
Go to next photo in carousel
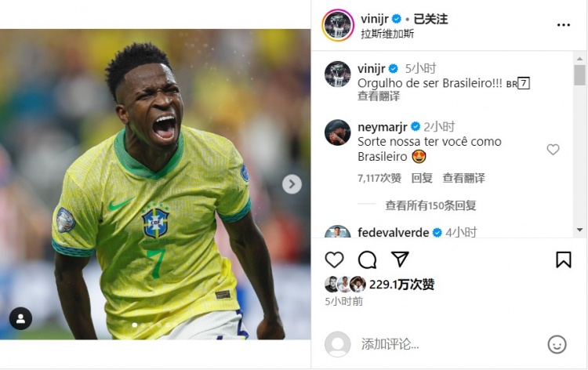pos(292,184)
